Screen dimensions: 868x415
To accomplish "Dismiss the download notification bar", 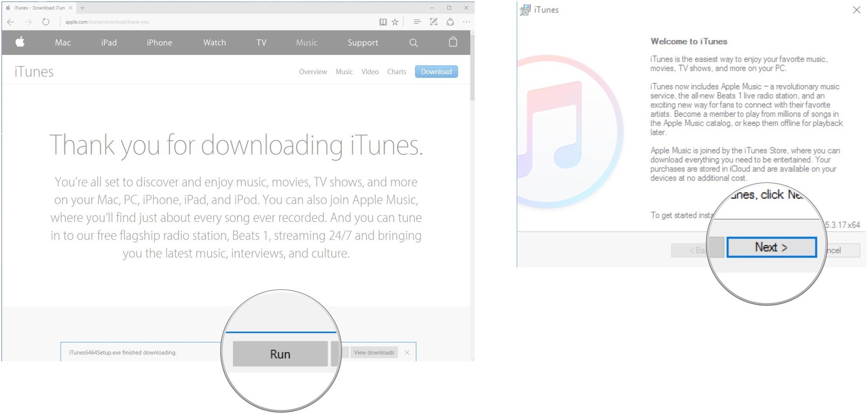I will [407, 353].
